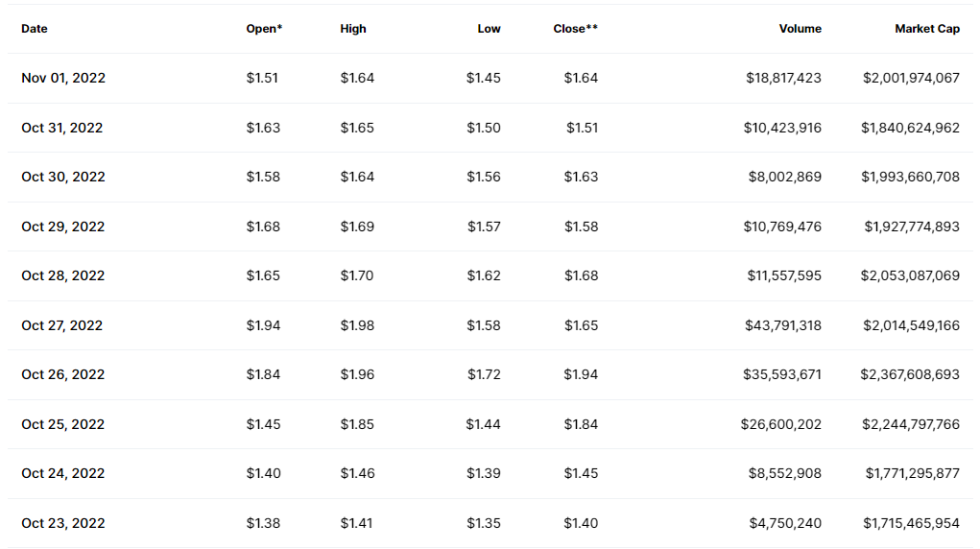This screenshot has height=549, width=980.
Task: Click the Open* column header
Action: coord(264,29)
